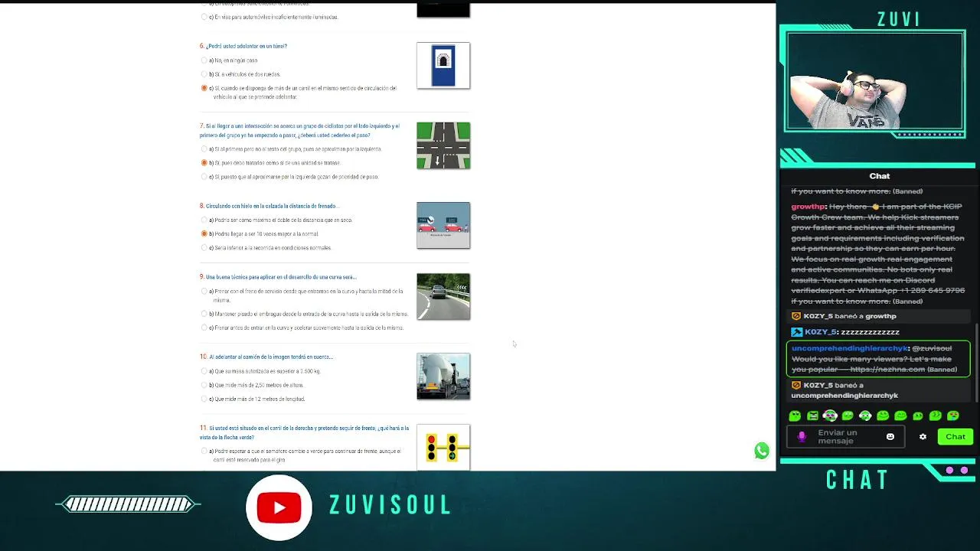This screenshot has width=980, height=551.
Task: Insert the seventh green emote in the emote row
Action: click(x=900, y=416)
